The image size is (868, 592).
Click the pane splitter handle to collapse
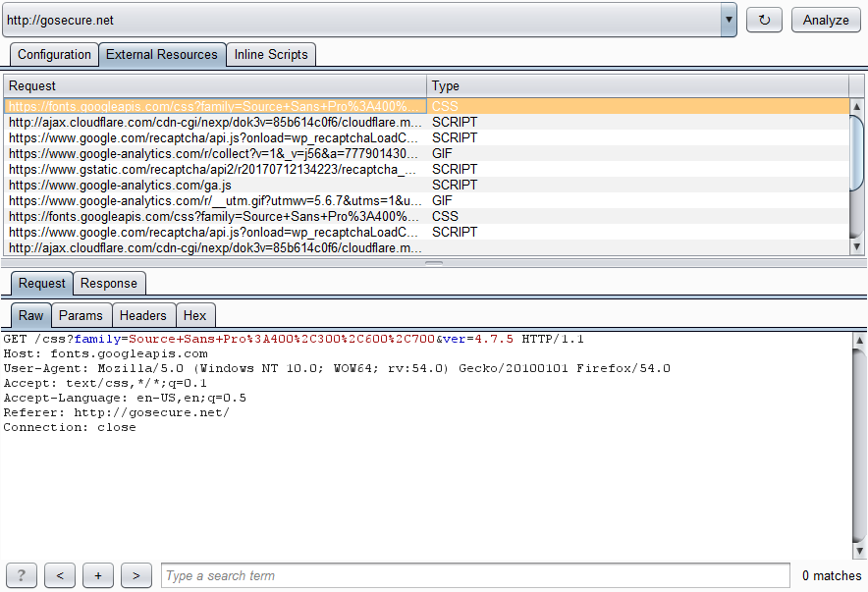click(434, 262)
